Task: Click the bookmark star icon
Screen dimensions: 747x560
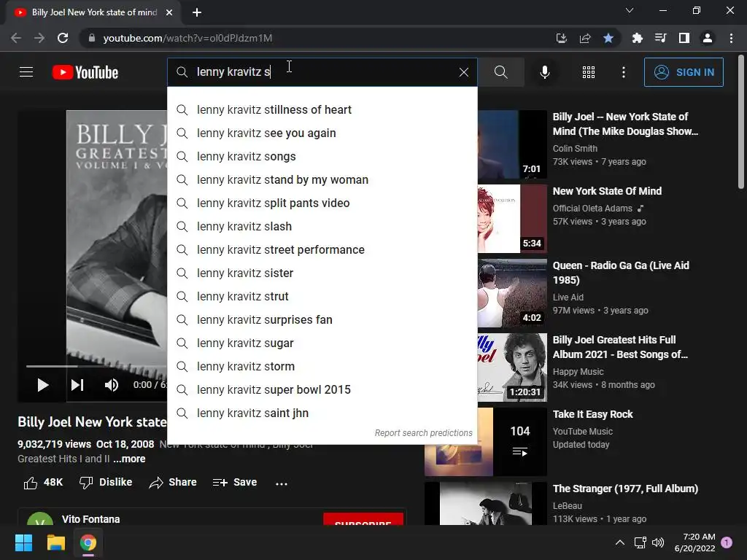Action: tap(608, 38)
